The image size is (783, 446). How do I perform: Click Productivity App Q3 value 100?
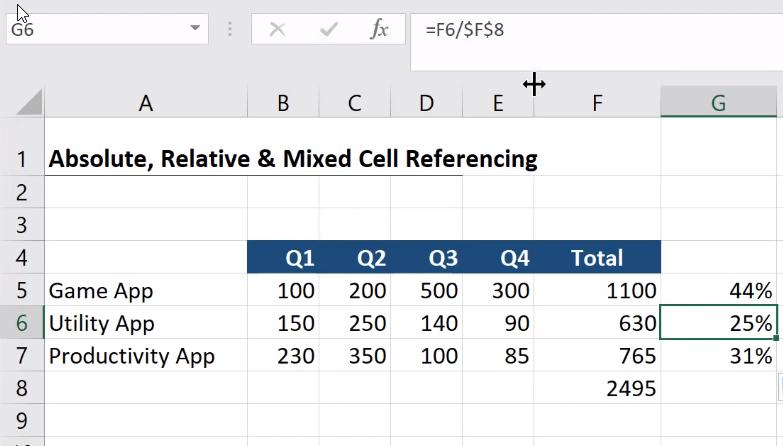[x=426, y=356]
